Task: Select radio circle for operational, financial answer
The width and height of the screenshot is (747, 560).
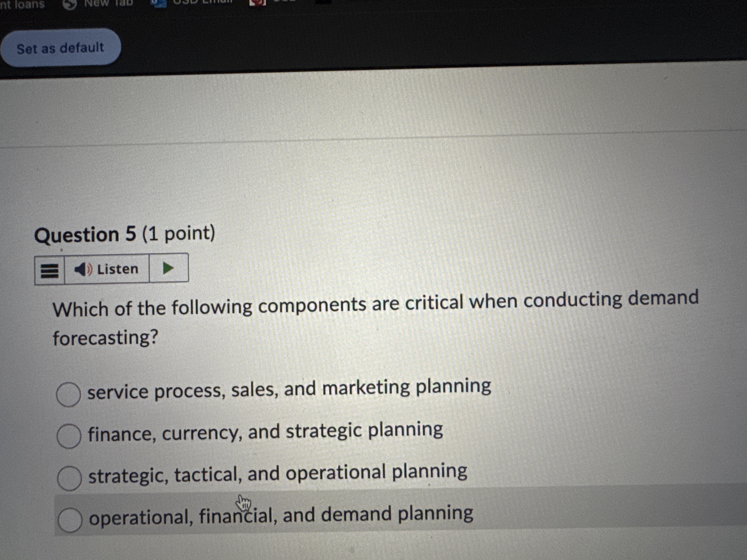Action: click(70, 520)
